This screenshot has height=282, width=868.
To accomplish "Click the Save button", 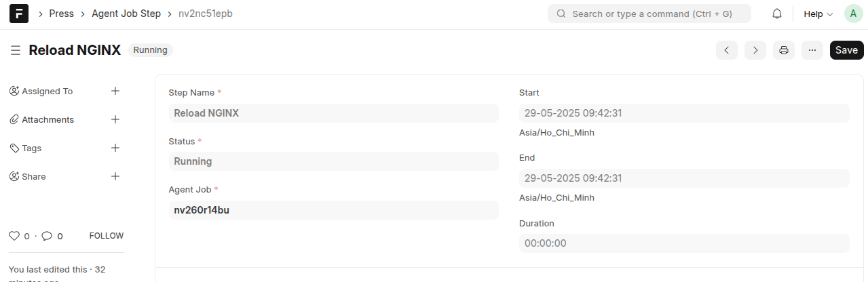I will [x=846, y=50].
